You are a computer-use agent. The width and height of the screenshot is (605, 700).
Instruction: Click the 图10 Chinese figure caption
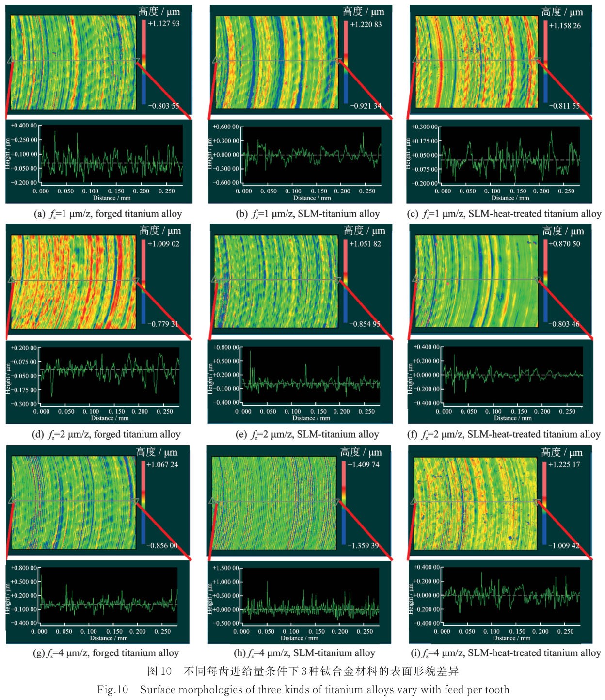click(x=303, y=671)
